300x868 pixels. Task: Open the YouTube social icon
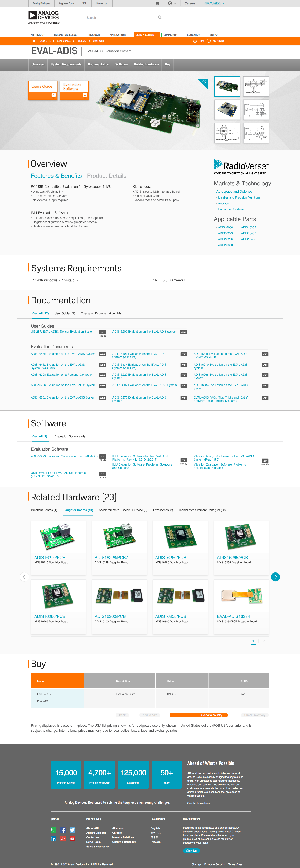click(72, 839)
